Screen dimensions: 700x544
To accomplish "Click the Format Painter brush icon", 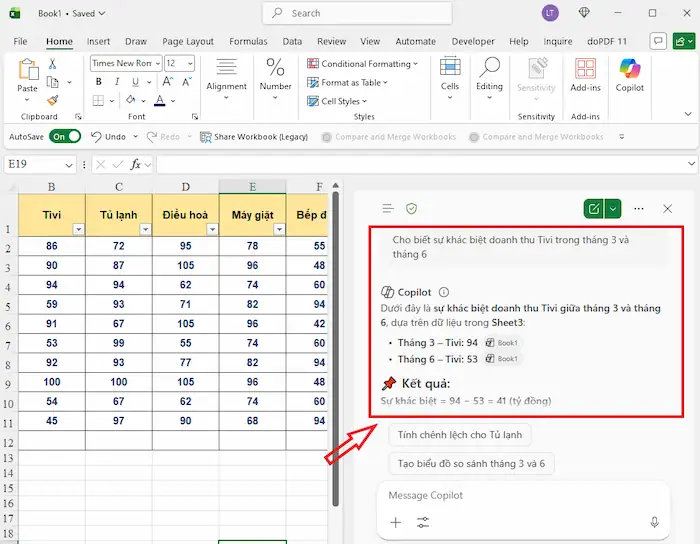I will click(x=53, y=100).
